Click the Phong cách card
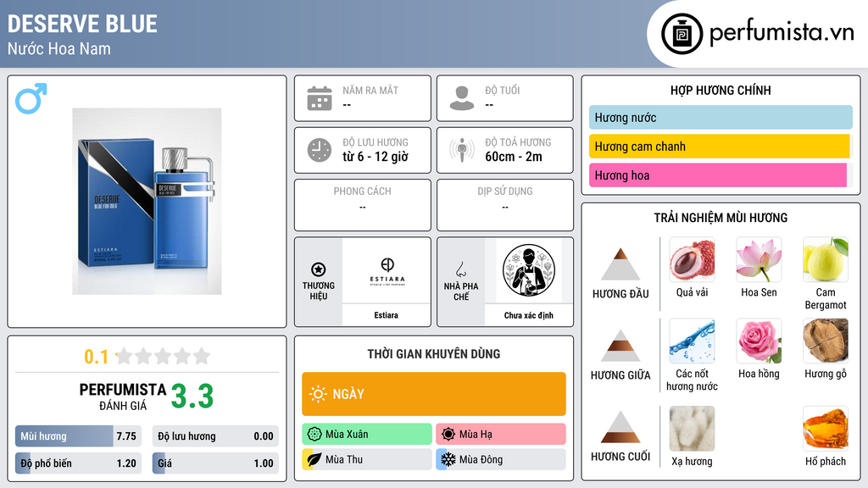The width and height of the screenshot is (868, 488). pos(363,205)
